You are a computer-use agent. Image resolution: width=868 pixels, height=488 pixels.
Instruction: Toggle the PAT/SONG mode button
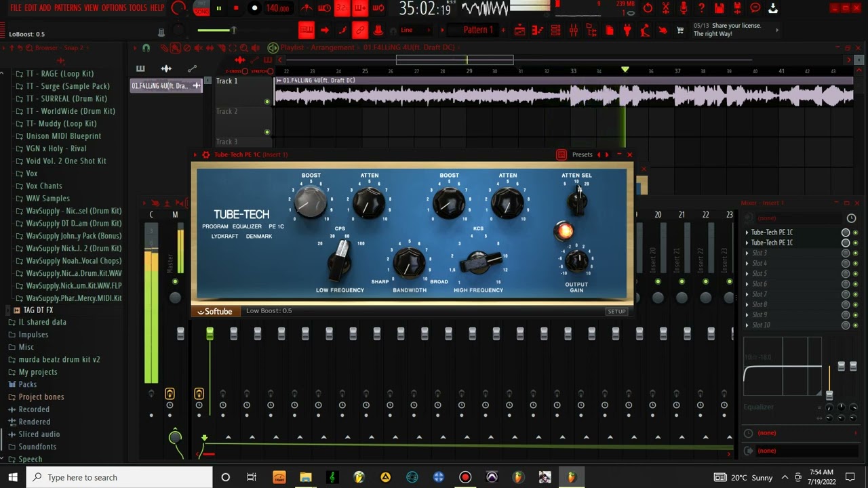201,8
